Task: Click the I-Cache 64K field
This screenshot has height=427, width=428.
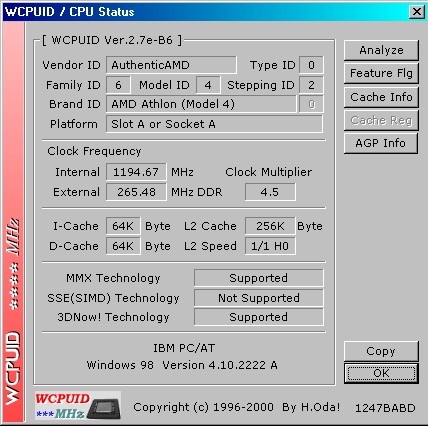Action: coord(123,226)
